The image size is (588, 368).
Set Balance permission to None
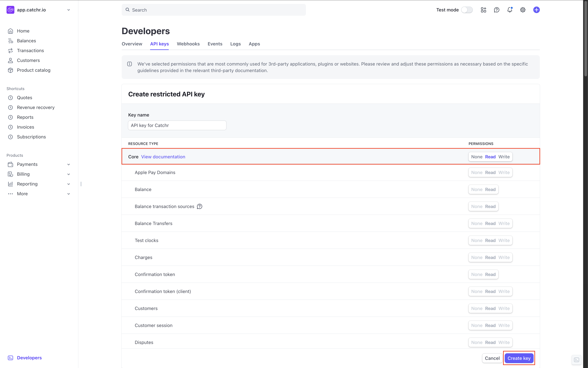tap(477, 189)
